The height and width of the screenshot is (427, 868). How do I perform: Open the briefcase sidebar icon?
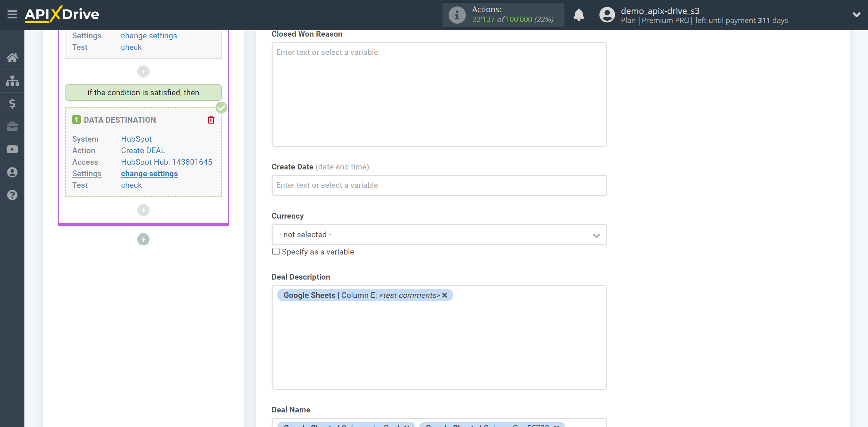[12, 126]
